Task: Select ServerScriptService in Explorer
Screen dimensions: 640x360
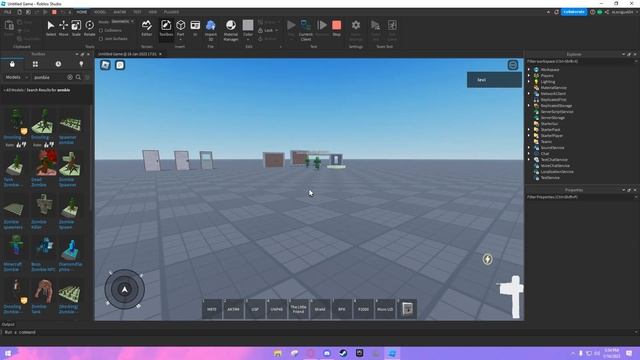Action: click(557, 111)
